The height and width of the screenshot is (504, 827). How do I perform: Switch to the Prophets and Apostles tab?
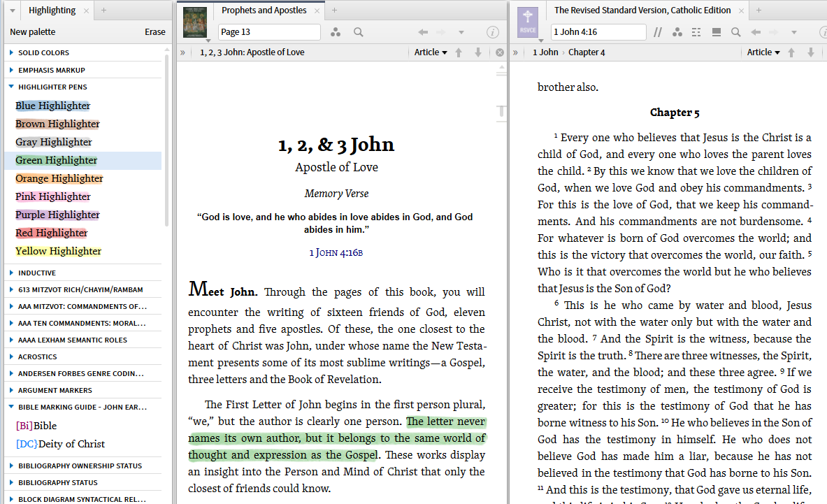pos(264,10)
